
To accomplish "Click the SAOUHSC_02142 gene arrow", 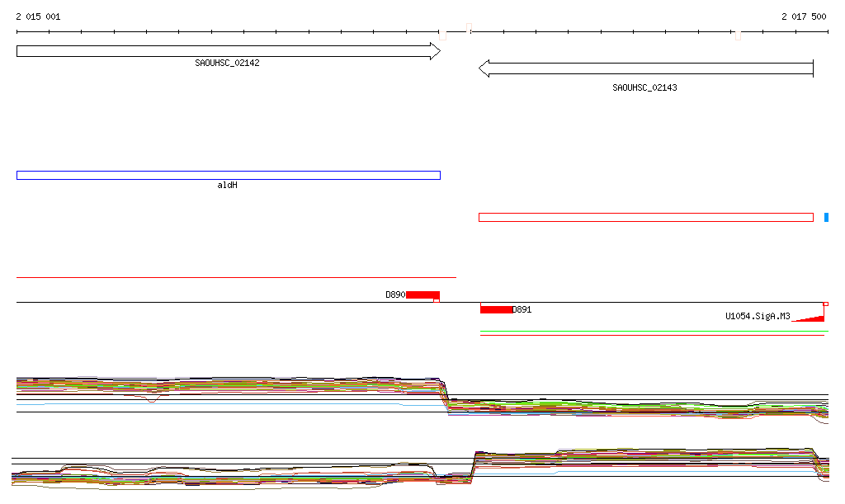I will click(x=229, y=51).
